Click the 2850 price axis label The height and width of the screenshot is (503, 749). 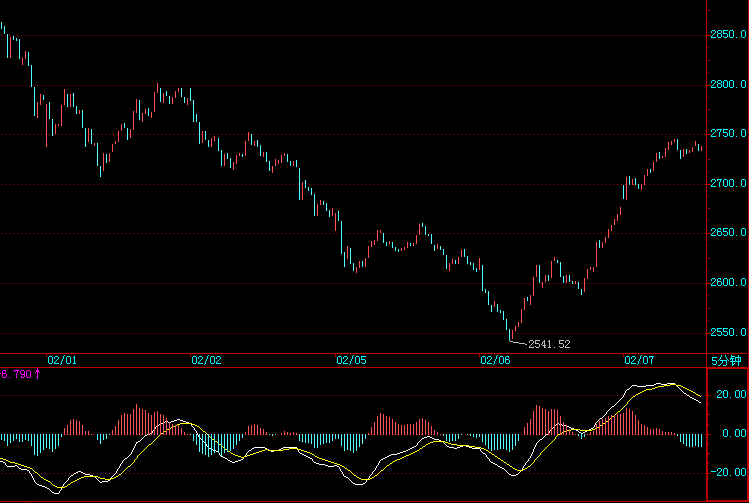729,35
